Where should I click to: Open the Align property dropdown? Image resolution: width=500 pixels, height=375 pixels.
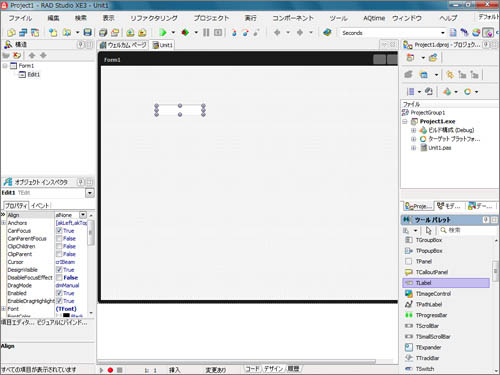point(83,215)
